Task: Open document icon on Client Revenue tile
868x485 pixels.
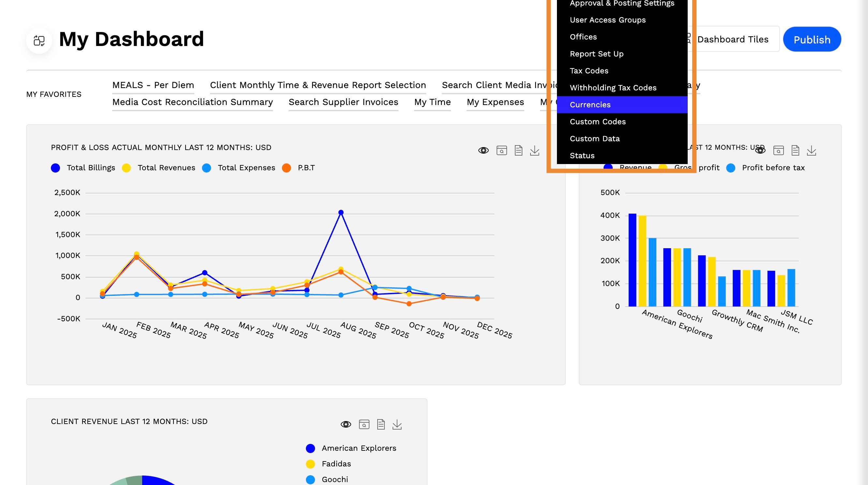Action: coord(381,425)
